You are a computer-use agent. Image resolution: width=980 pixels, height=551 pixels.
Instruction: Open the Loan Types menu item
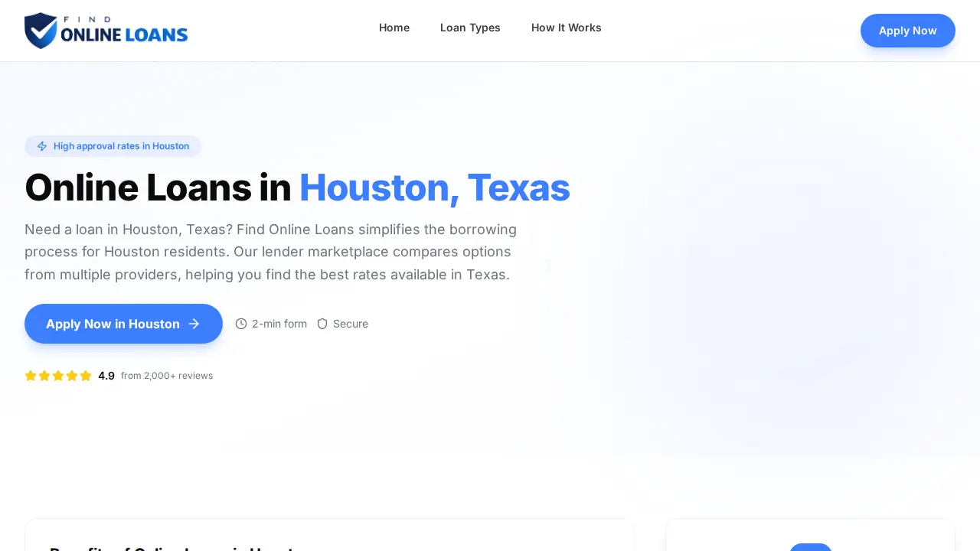point(470,28)
